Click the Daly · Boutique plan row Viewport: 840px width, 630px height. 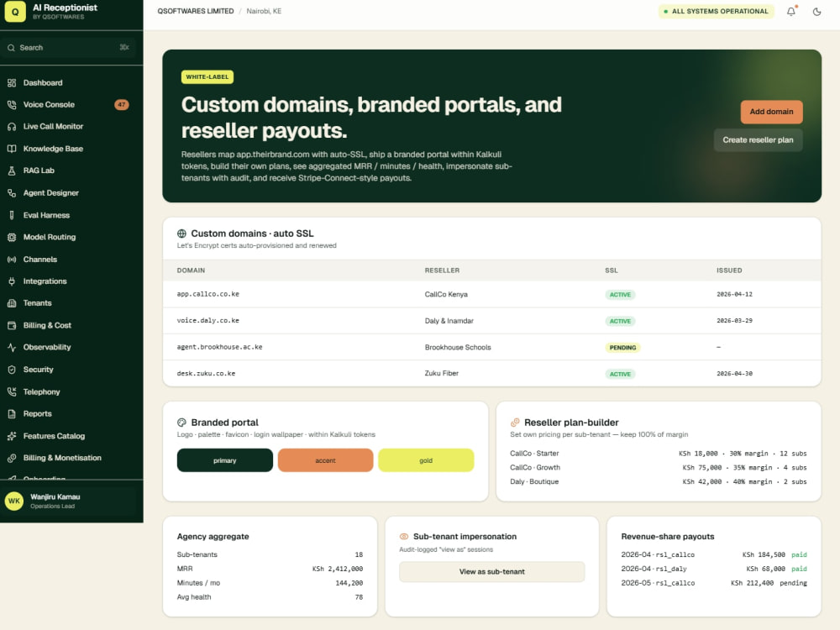click(659, 482)
